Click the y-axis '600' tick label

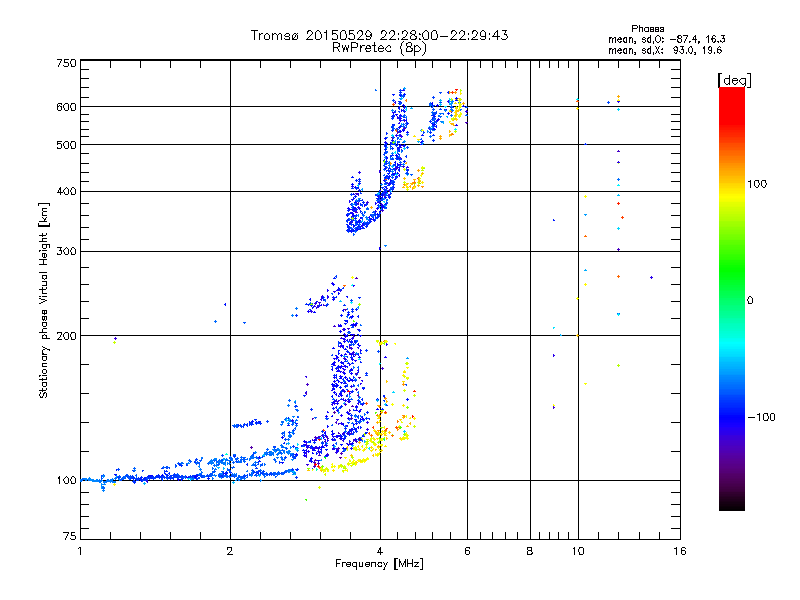(x=67, y=107)
